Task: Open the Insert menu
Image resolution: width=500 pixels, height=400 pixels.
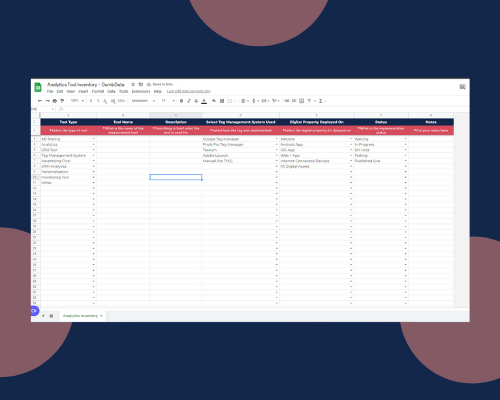Action: point(83,91)
